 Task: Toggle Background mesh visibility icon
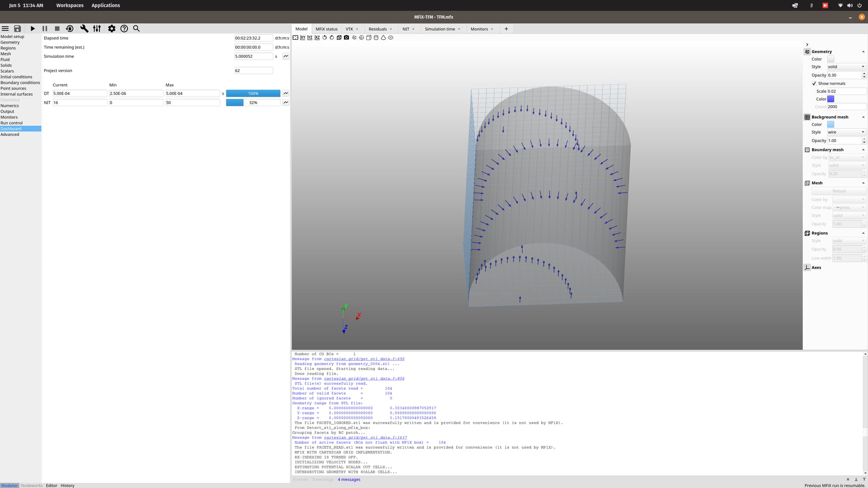pyautogui.click(x=807, y=117)
